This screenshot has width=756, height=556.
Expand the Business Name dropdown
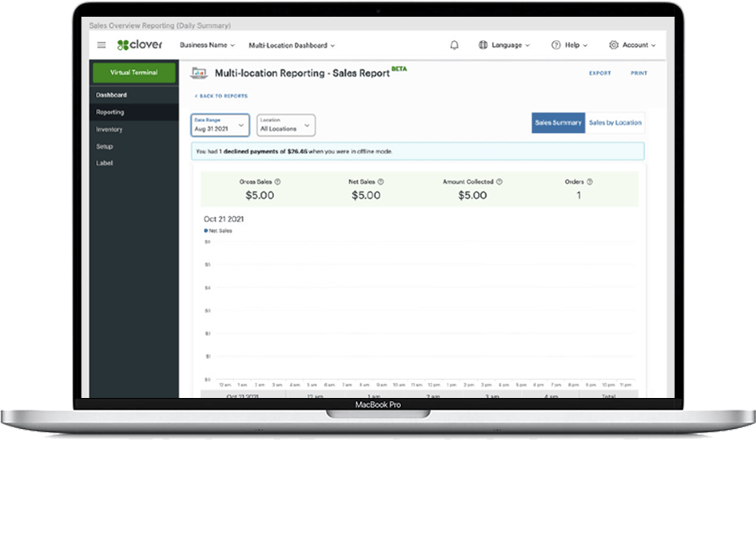[207, 45]
